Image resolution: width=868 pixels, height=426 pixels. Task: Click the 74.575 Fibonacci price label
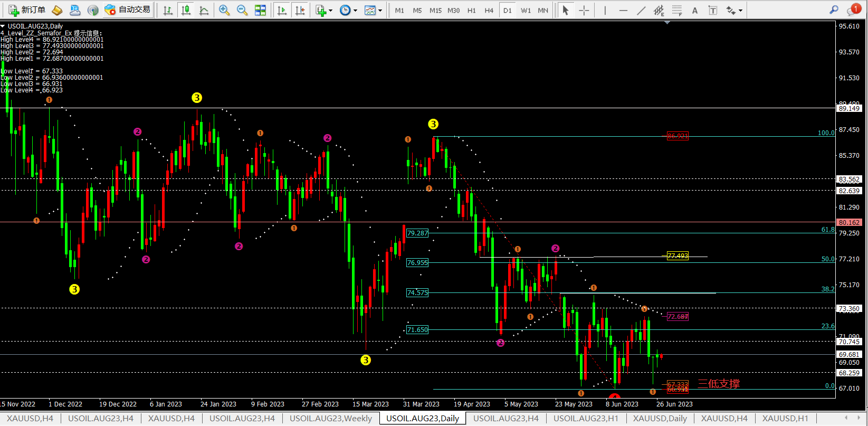[x=417, y=292]
